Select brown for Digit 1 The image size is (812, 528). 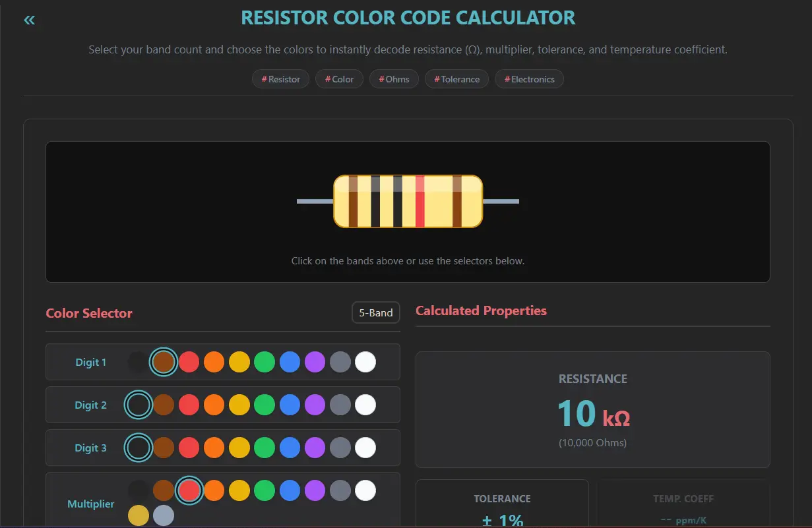coord(164,362)
